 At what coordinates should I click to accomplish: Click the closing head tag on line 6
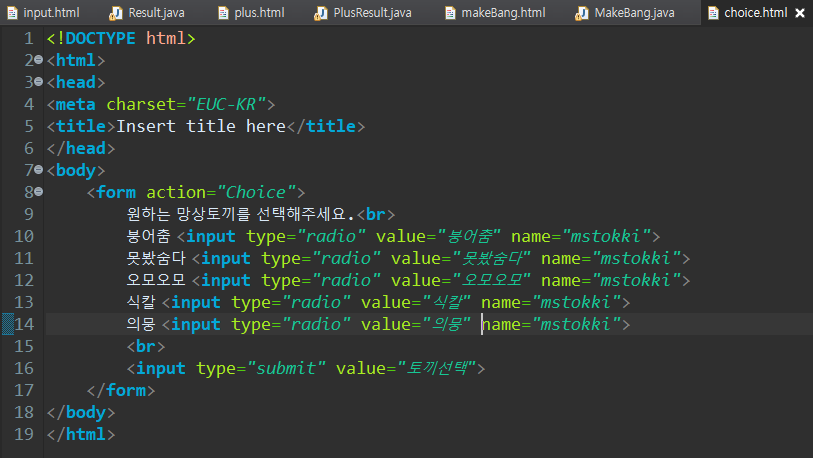point(81,148)
